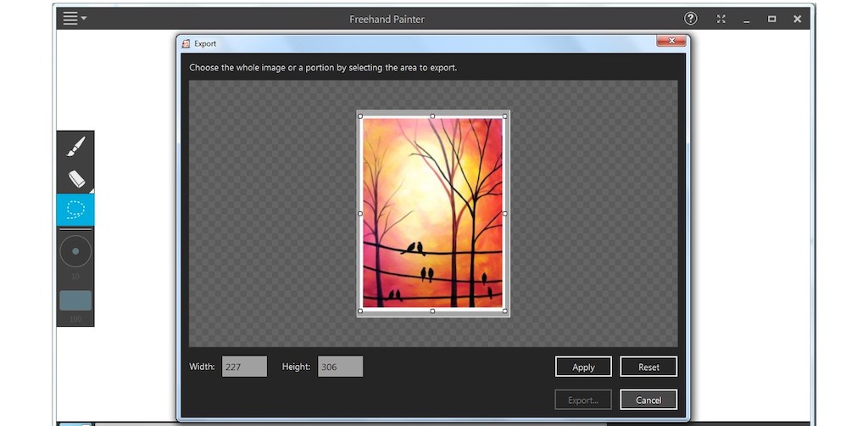Click the top-left crop handle
Image resolution: width=868 pixels, height=426 pixels.
pos(360,116)
